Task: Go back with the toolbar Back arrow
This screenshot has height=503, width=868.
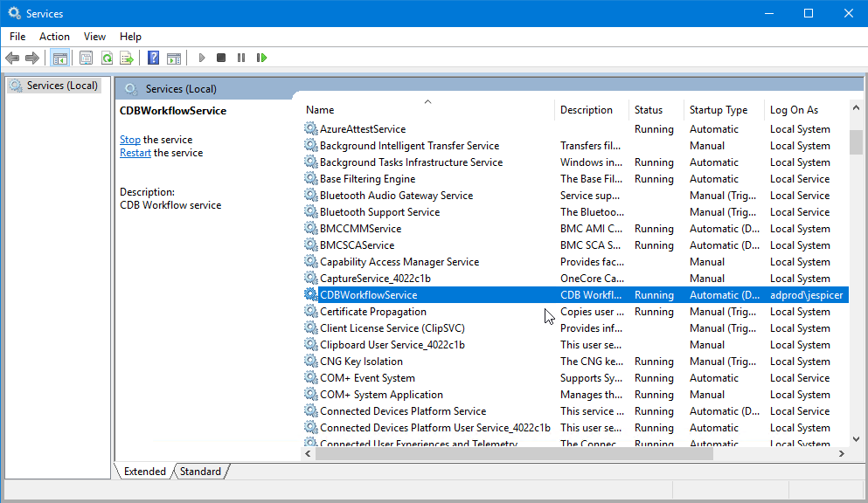Action: 12,58
